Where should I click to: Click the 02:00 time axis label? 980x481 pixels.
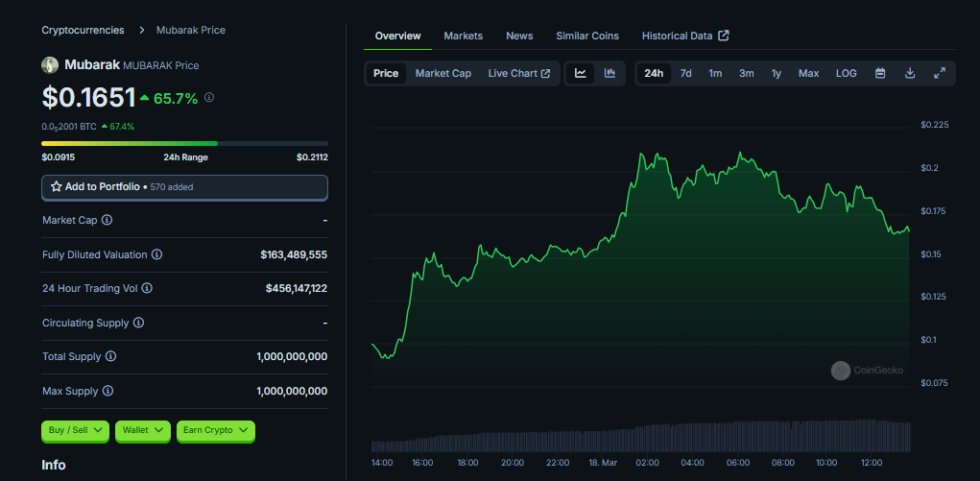(648, 463)
